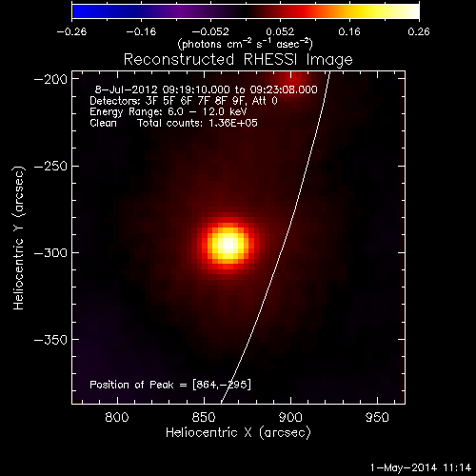This screenshot has width=476, height=476.
Task: Click the red region of the colorbar
Action: [298, 11]
